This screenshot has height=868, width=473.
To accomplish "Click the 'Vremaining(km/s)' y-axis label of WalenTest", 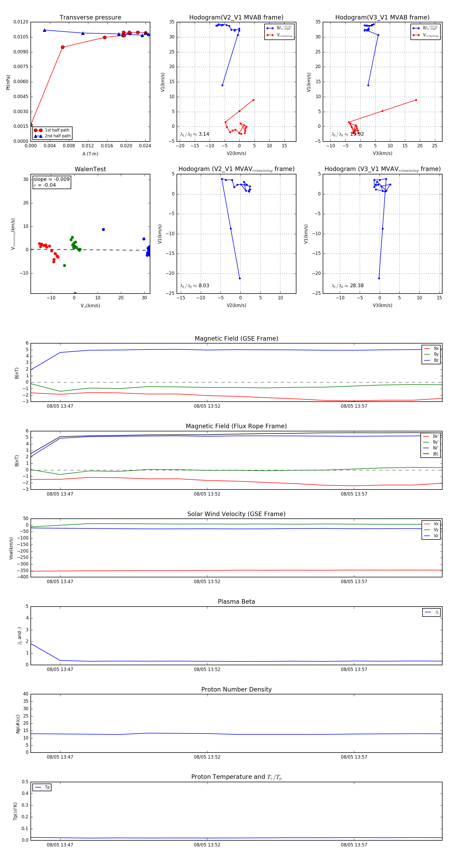I will [x=13, y=234].
